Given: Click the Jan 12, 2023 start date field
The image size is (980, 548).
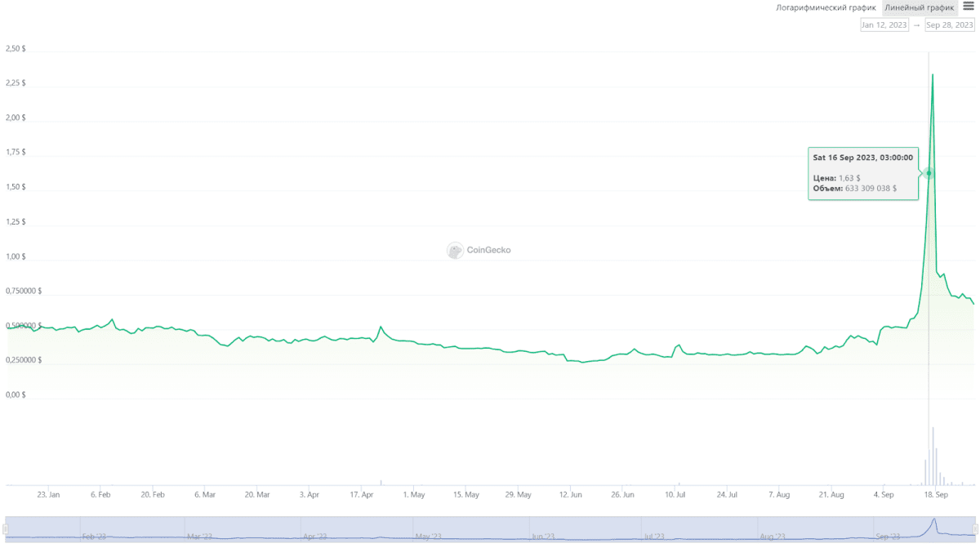Looking at the screenshot, I should click(884, 25).
